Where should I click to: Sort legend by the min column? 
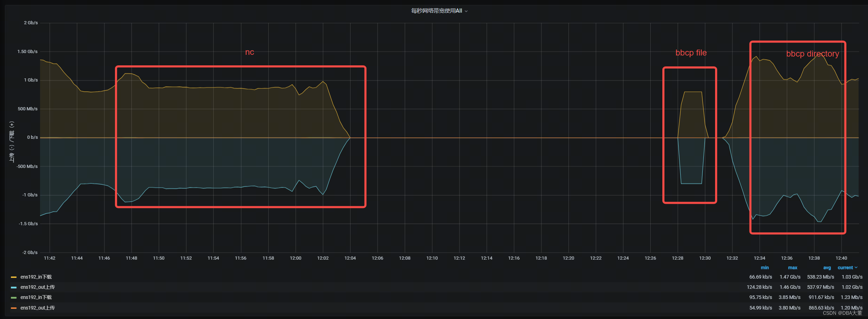pos(765,268)
